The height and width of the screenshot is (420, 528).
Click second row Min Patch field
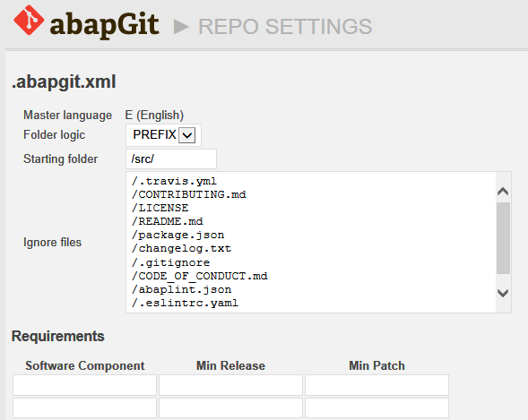click(377, 408)
